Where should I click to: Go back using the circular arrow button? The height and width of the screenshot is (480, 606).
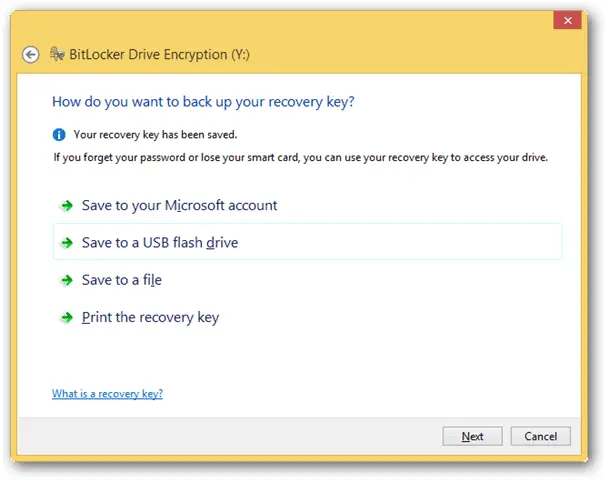[x=31, y=54]
